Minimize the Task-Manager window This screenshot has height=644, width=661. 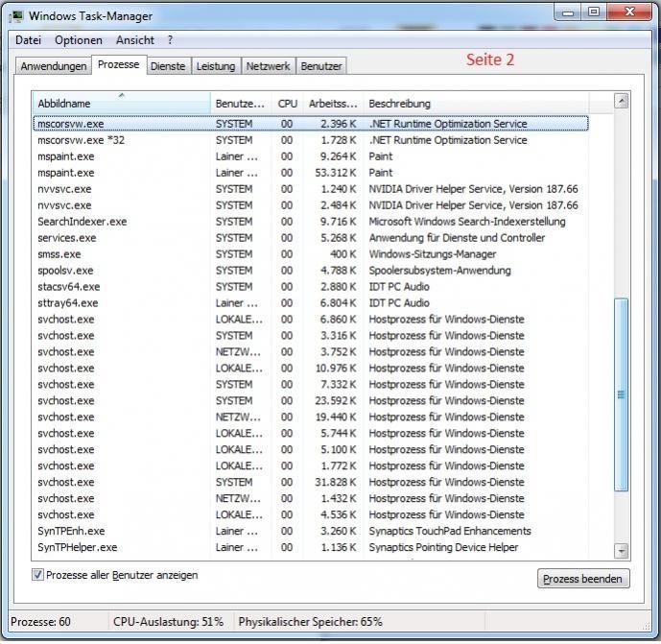568,12
